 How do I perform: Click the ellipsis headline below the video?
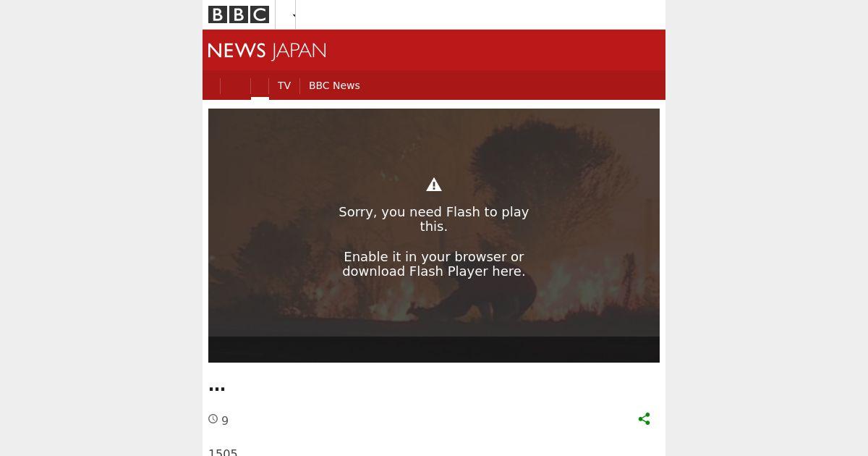coord(217,389)
